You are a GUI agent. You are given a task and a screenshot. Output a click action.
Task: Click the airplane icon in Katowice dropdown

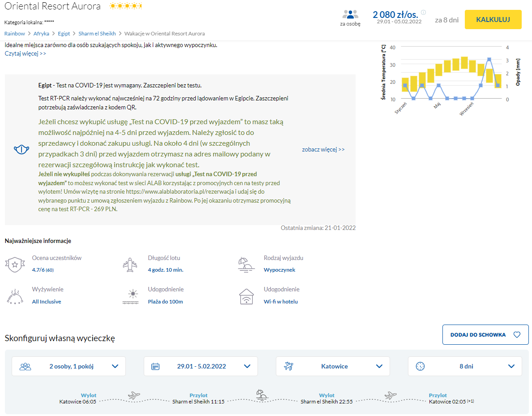[x=288, y=366]
